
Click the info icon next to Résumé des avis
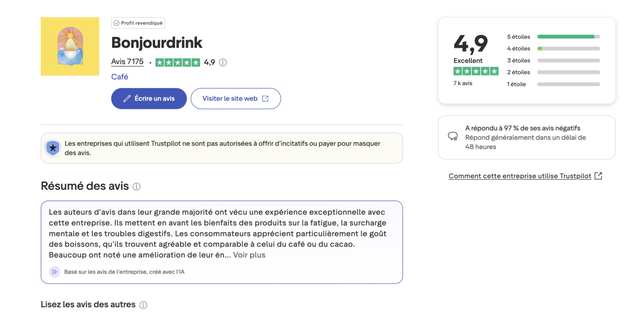click(x=136, y=187)
